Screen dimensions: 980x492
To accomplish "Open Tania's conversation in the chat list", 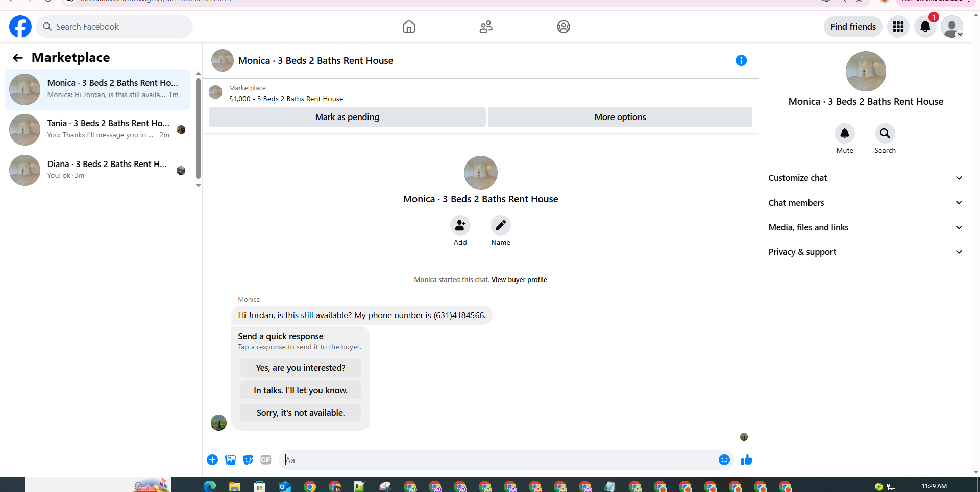I will [x=97, y=130].
